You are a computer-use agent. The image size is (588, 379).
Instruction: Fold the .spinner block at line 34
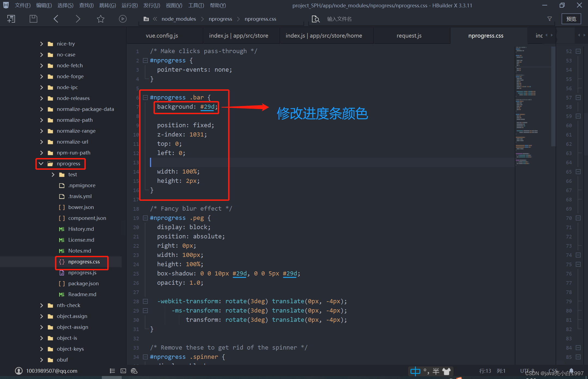tap(145, 357)
